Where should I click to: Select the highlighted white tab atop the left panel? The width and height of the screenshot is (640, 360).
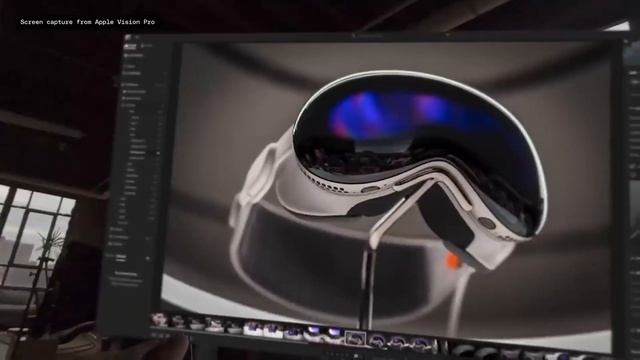[x=130, y=47]
